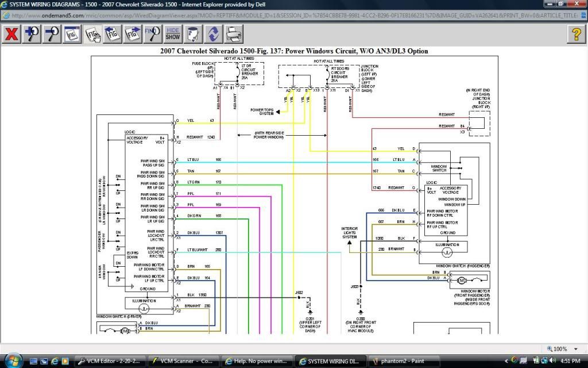The width and height of the screenshot is (588, 368).
Task: Zoom in with the plus magnifier icon
Action: click(32, 34)
